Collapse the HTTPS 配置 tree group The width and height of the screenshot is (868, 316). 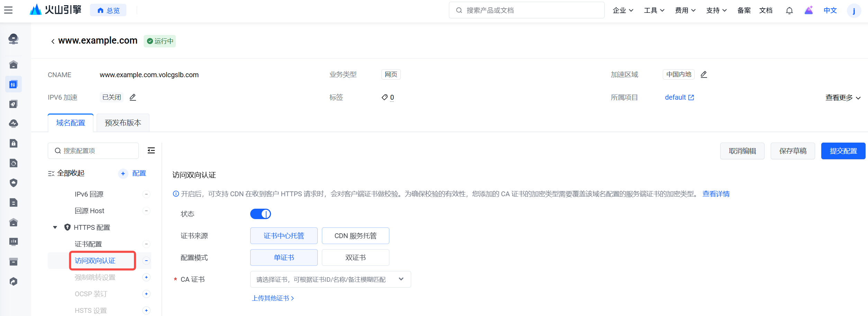pyautogui.click(x=55, y=227)
